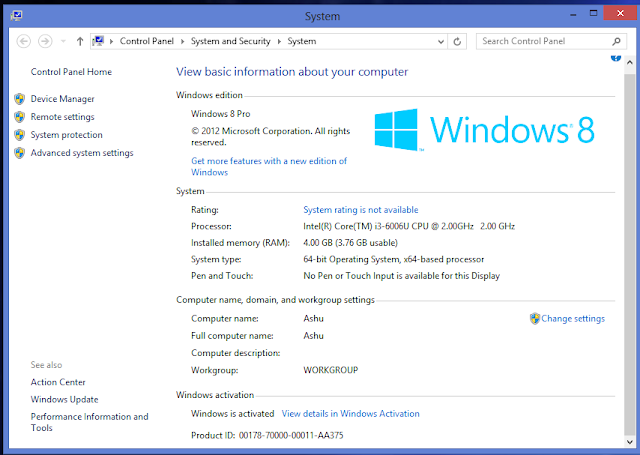Click Get more features with new edition link

pos(269,166)
